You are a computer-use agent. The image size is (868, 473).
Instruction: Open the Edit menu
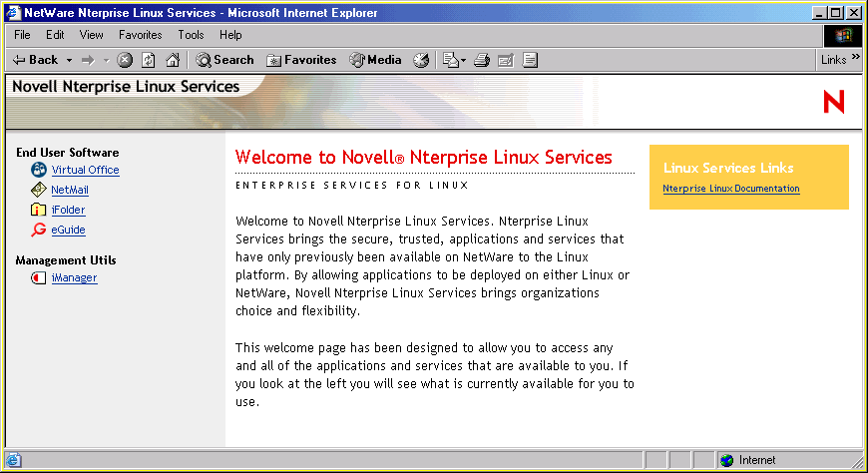(55, 35)
